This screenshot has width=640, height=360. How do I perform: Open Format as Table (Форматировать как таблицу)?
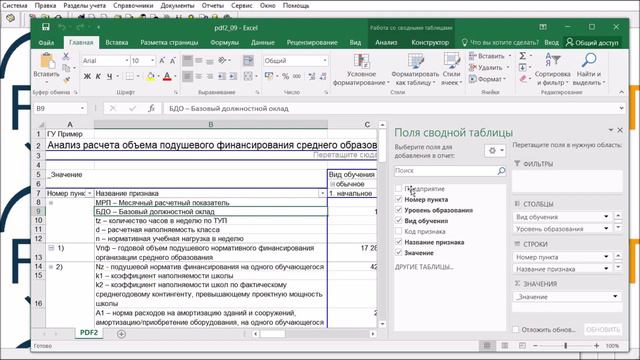(x=415, y=69)
